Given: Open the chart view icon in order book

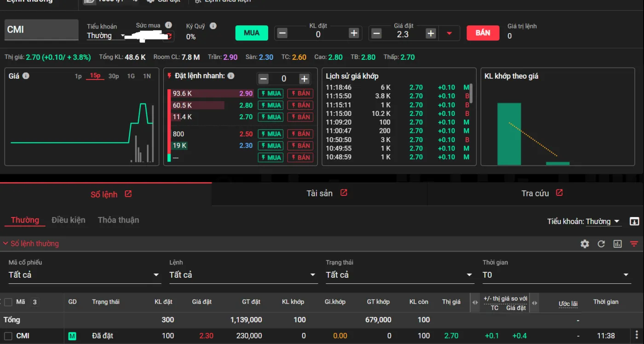Looking at the screenshot, I should pos(618,244).
